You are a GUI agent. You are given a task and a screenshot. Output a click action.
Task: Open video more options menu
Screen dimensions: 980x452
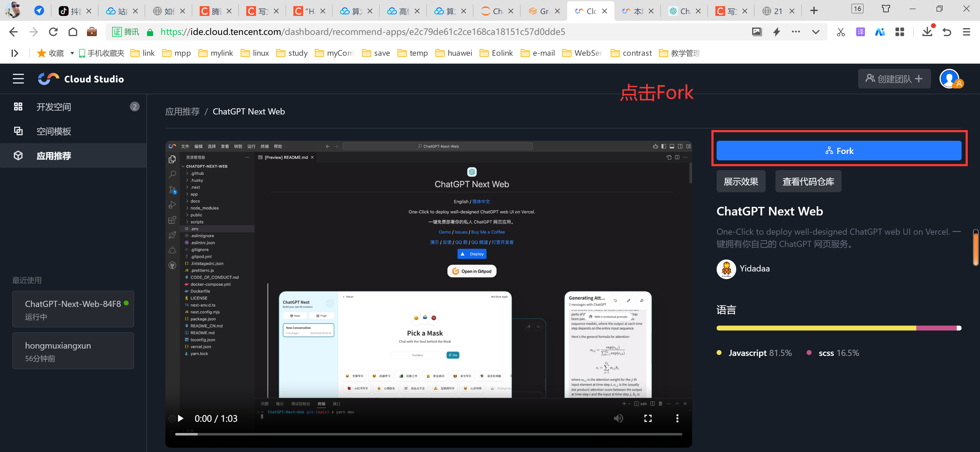677,419
